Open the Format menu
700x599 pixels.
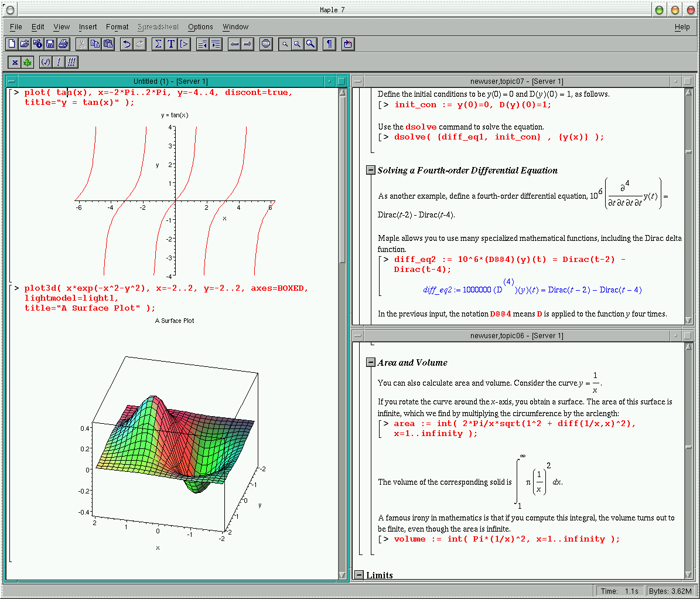[x=117, y=27]
